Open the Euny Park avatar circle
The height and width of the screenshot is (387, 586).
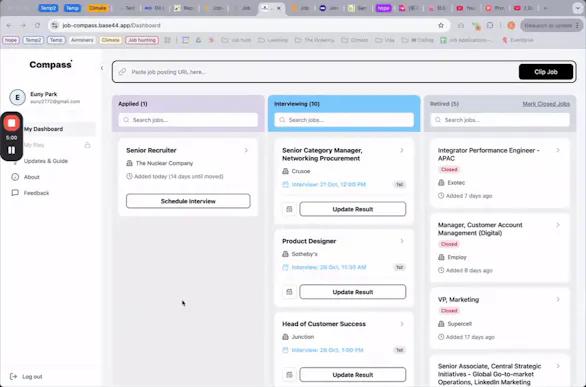pos(17,97)
